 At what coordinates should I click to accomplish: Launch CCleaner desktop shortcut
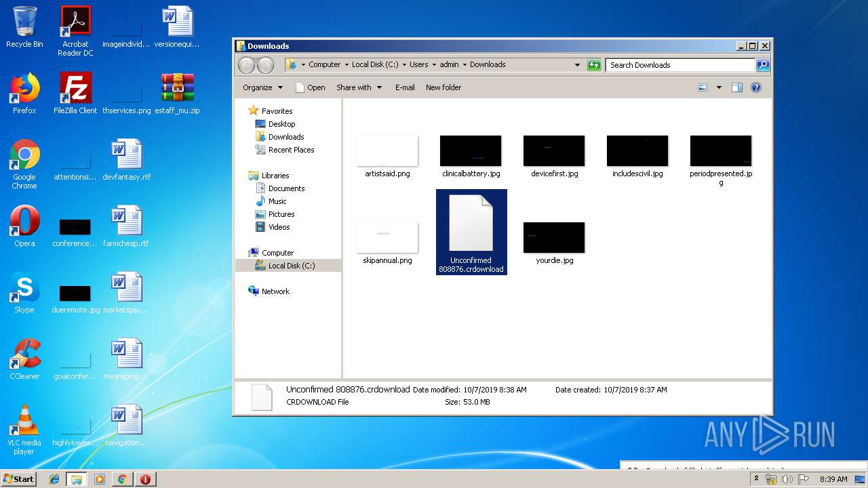pyautogui.click(x=24, y=359)
